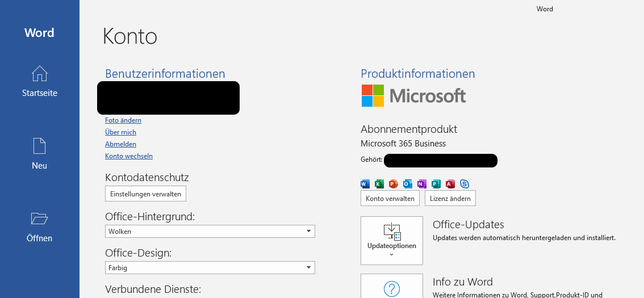This screenshot has height=298, width=644.
Task: Click the Lizenz ändern button
Action: click(450, 198)
